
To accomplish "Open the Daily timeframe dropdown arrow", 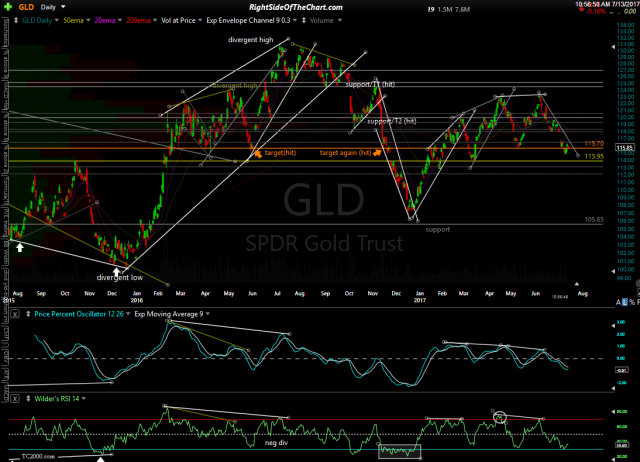I will [x=63, y=7].
